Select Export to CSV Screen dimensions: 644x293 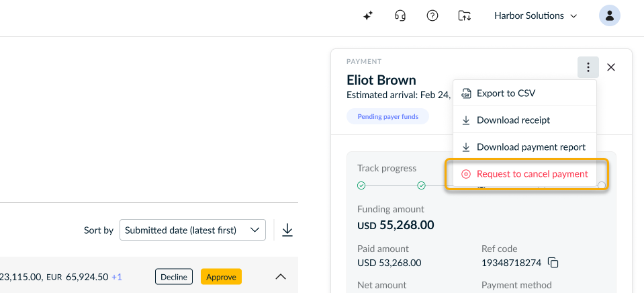tap(524, 93)
